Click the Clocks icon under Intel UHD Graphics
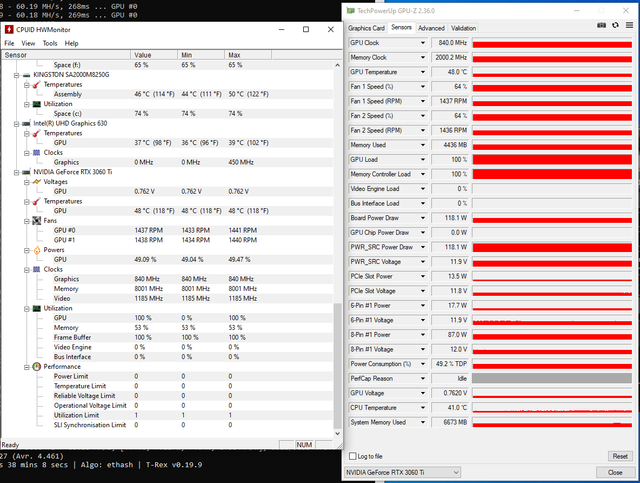Screen dimensions: 640x483 tap(37, 153)
